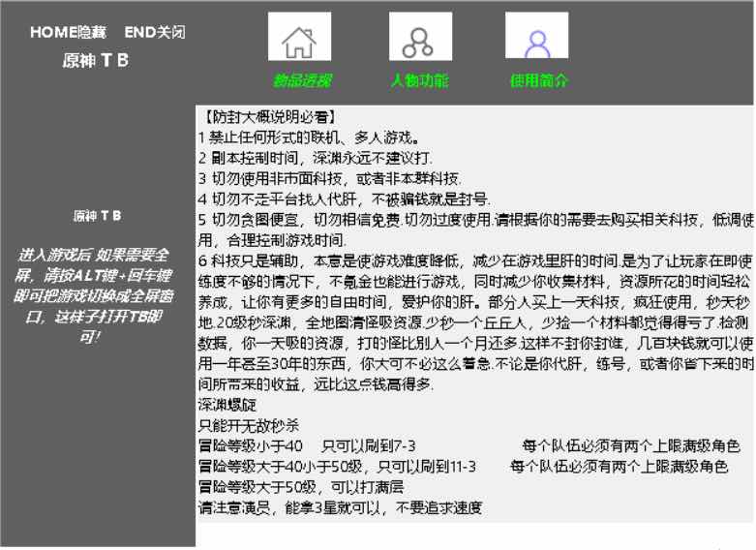Click the 深渊螺旋 section heading

pyautogui.click(x=227, y=405)
